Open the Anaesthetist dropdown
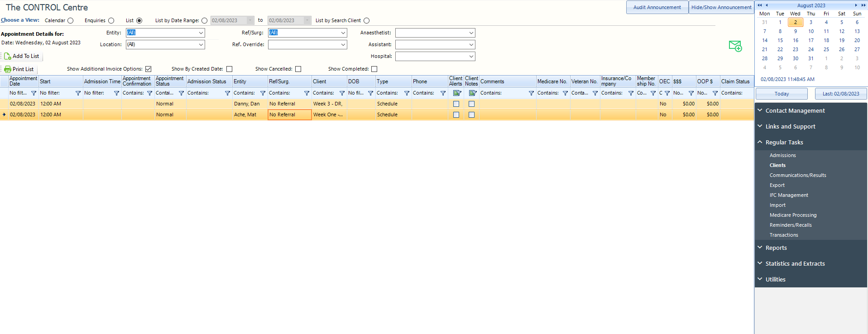Viewport: 868px width, 334px height. click(471, 33)
